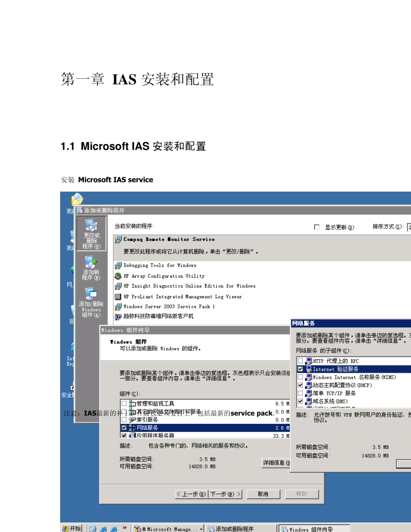The image size is (411, 532).
Task: Switch to the 添加或删除程序 taskbar item
Action: (x=241, y=529)
